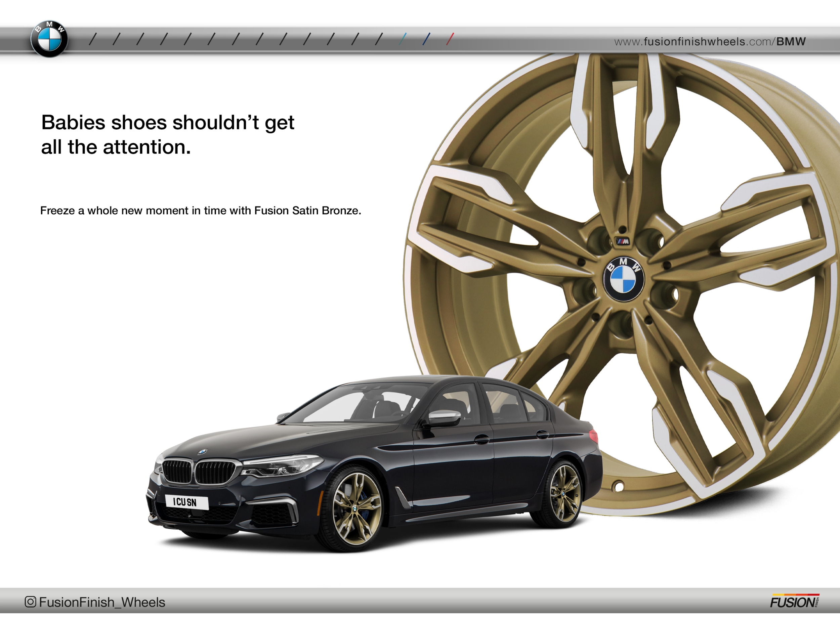The image size is (840, 627).
Task: Click the BMW hood emblem on car
Action: point(202,452)
